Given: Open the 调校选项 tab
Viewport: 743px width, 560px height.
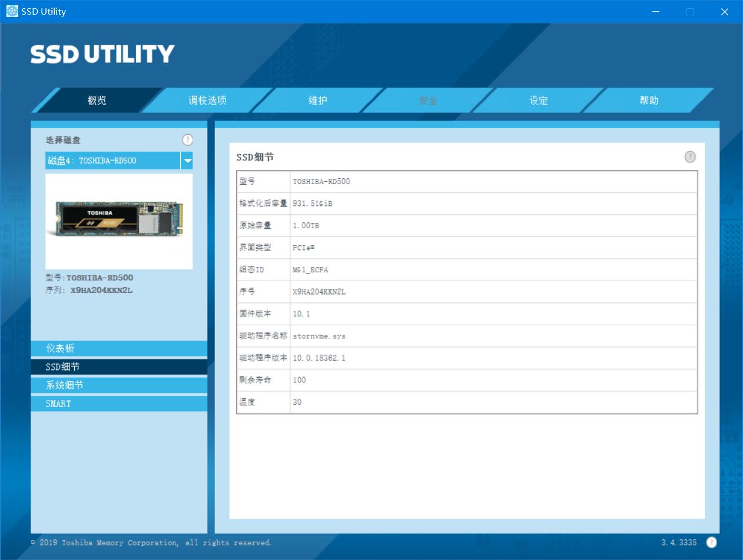Looking at the screenshot, I should (207, 101).
